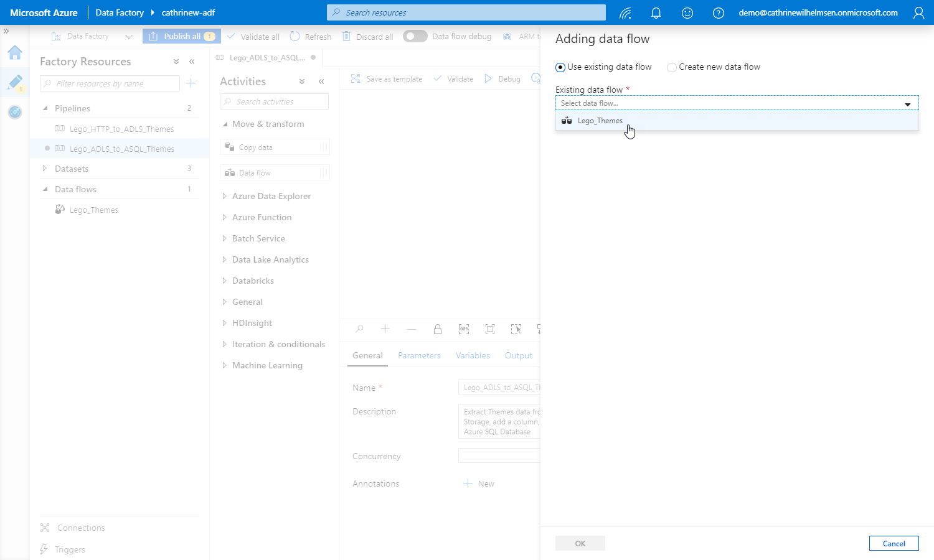This screenshot has height=560, width=934.
Task: Click the Publish all button
Action: pos(182,36)
